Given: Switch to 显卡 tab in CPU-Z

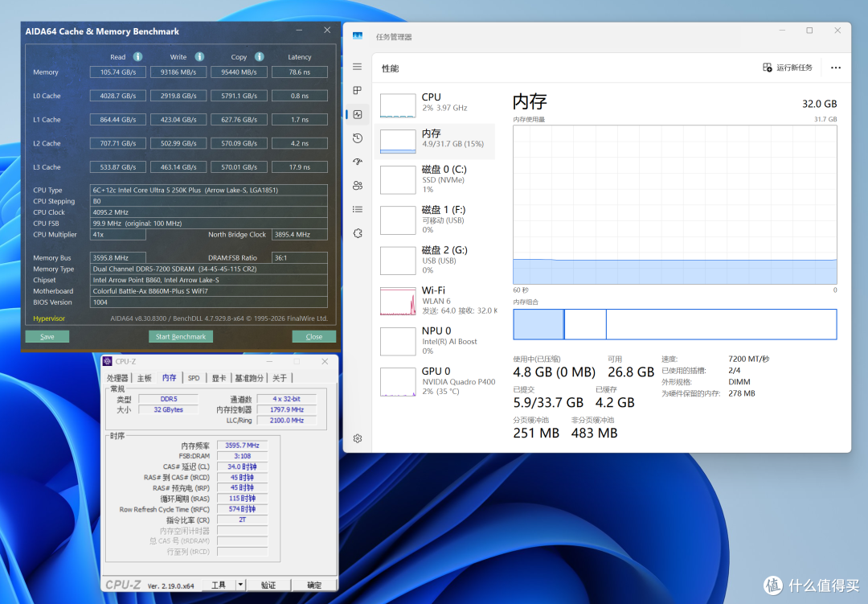Looking at the screenshot, I should (x=219, y=378).
